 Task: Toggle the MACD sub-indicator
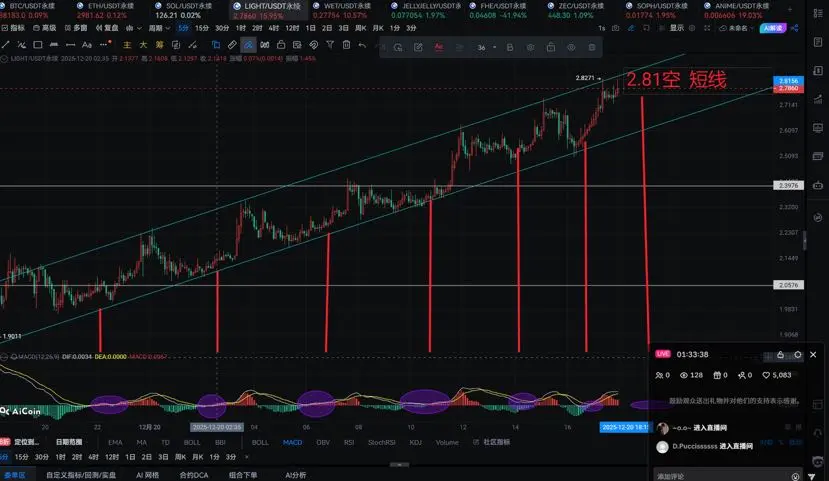[x=292, y=442]
